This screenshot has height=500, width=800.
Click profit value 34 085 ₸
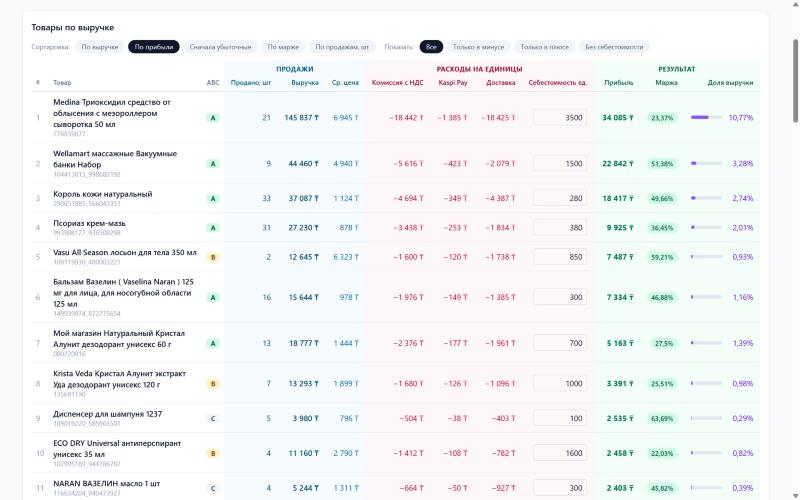click(x=618, y=118)
